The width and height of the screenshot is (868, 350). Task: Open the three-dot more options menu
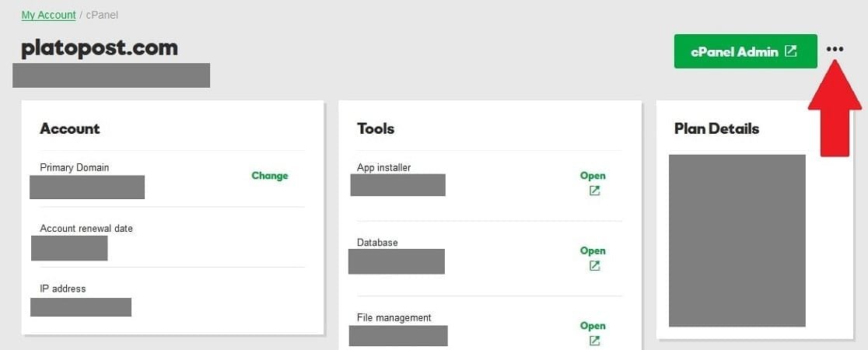tap(835, 49)
